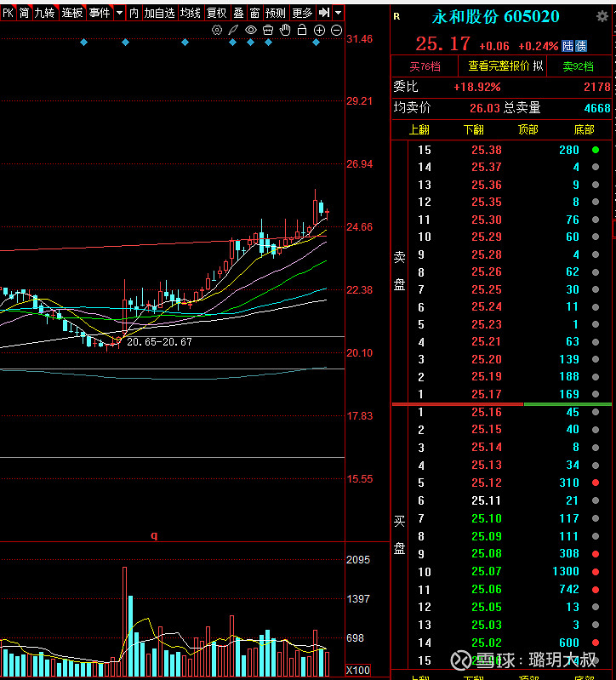
Task: Click the 委比 +18.92% value
Action: tap(476, 87)
